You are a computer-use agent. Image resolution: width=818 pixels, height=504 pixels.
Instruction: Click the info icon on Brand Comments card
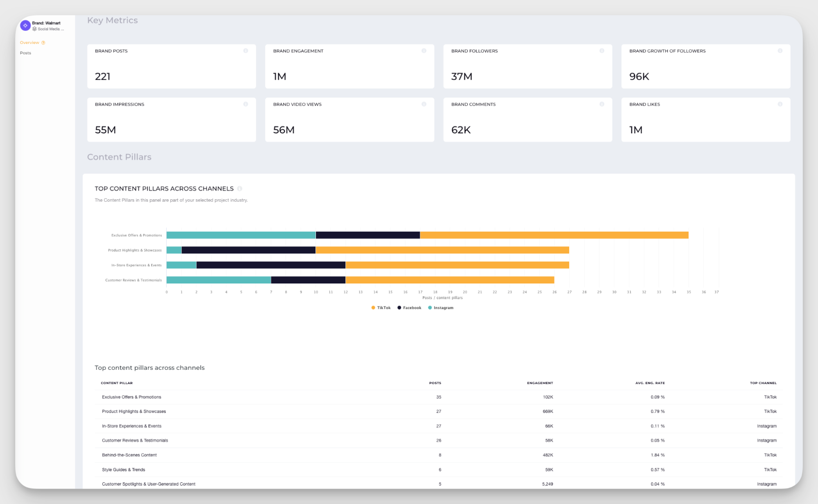pos(602,104)
